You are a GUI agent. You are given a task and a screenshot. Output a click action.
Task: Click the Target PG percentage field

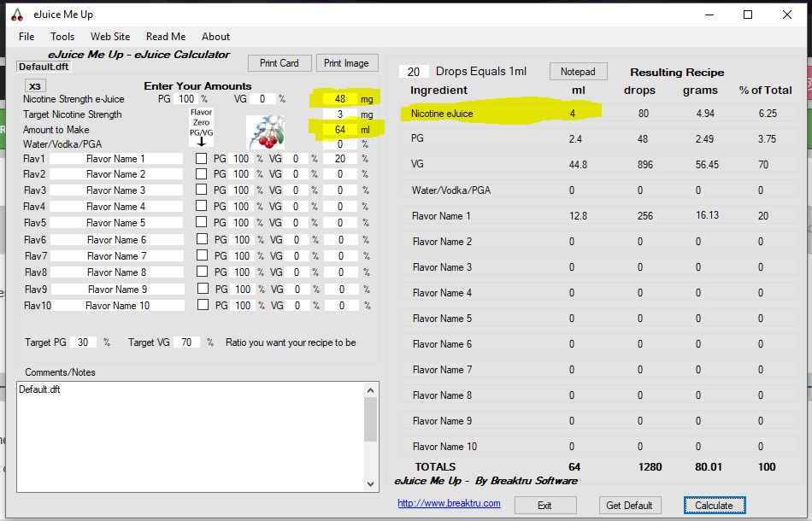point(83,342)
